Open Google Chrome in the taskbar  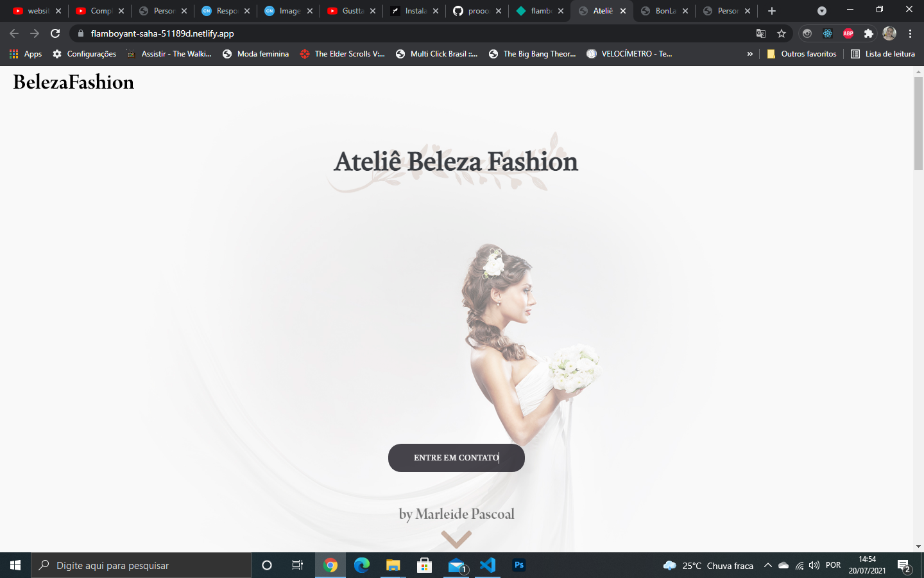330,565
